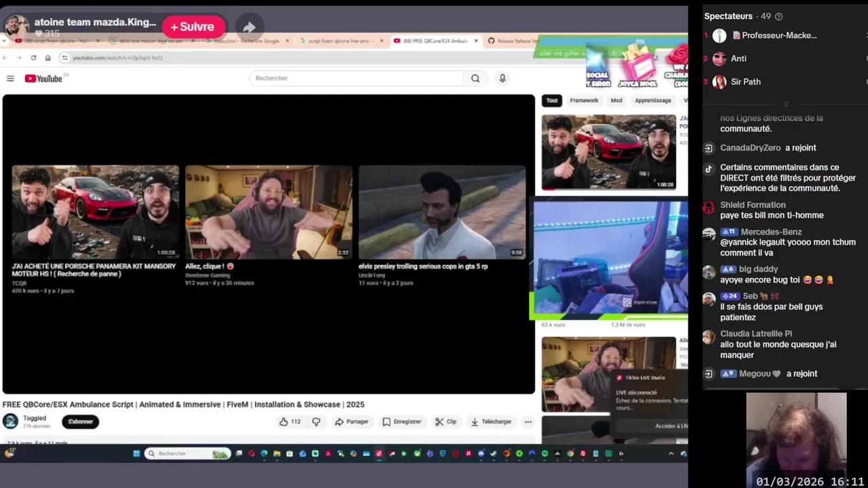
Task: Select the Framework filter chip
Action: coord(584,100)
